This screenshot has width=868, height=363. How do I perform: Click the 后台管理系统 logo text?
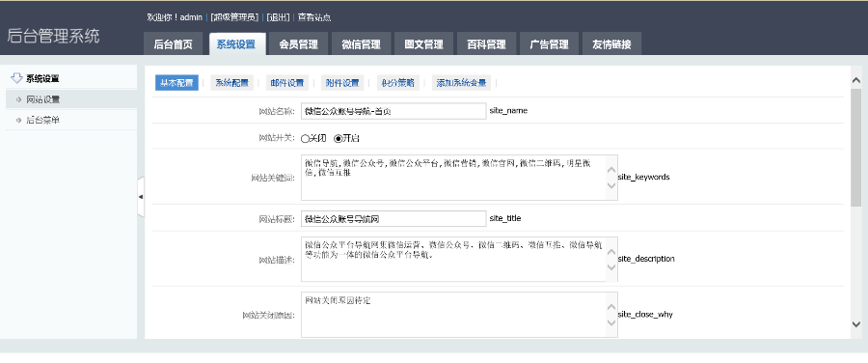(53, 36)
